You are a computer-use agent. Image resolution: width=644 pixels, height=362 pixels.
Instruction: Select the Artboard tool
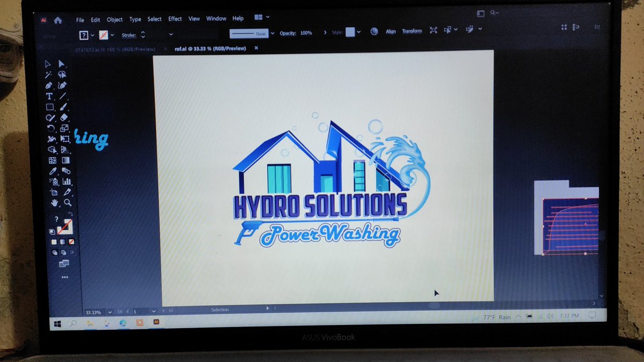tap(54, 192)
